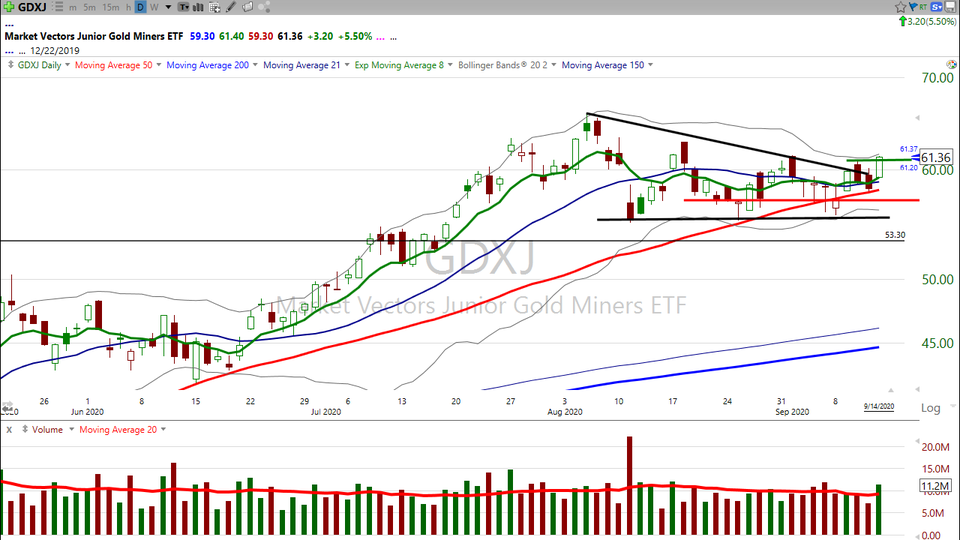Select the Daily (D) timeframe
The height and width of the screenshot is (540, 960).
(x=140, y=7)
